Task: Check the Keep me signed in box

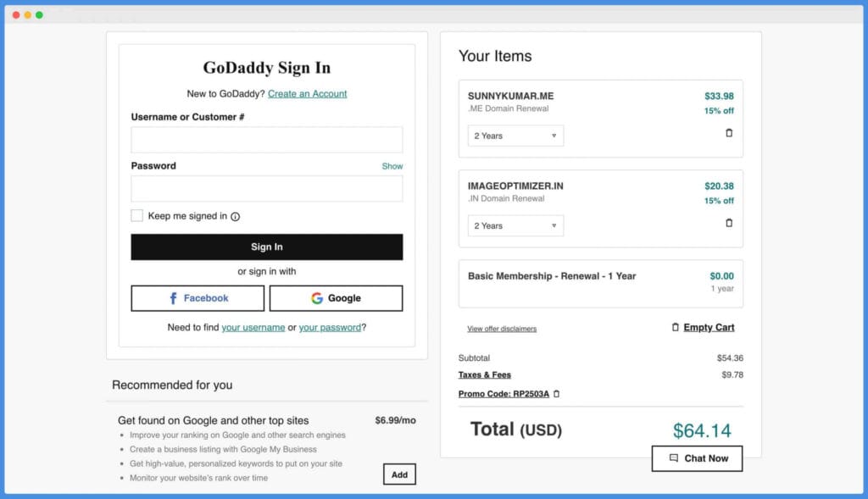Action: coord(136,216)
